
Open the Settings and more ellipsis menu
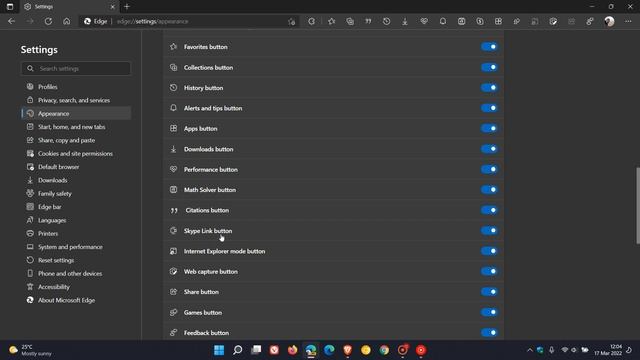coord(628,21)
